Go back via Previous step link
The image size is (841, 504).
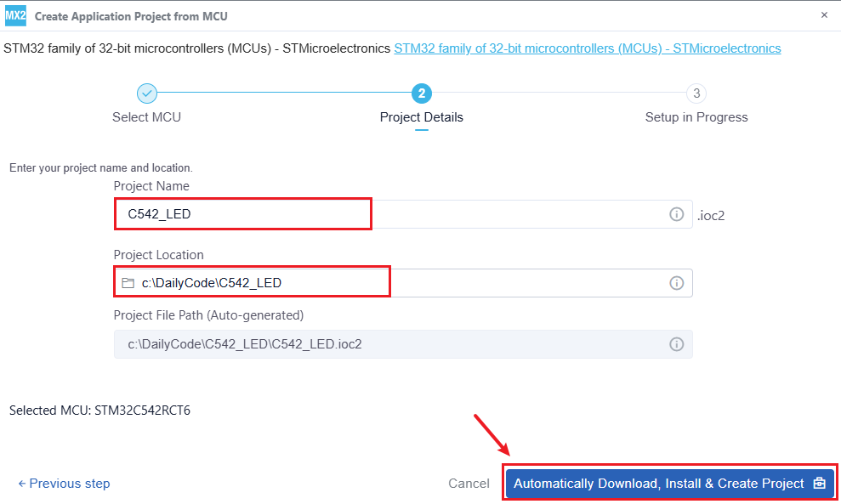click(64, 484)
